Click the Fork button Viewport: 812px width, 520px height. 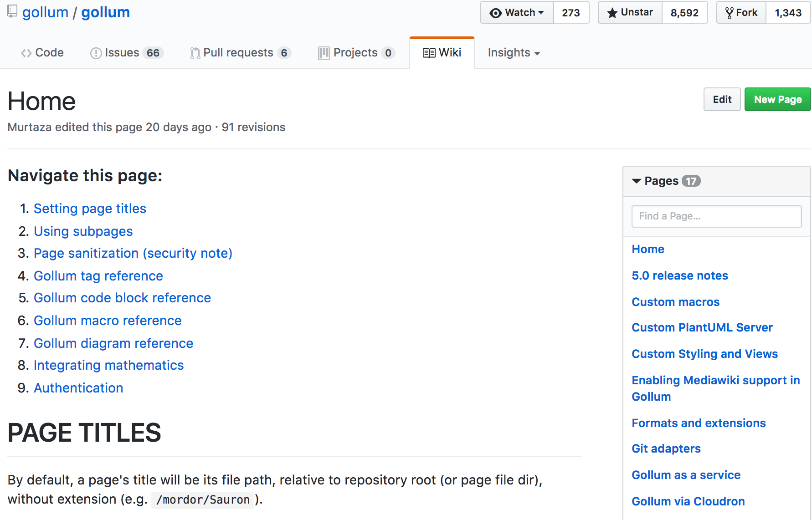tap(741, 12)
